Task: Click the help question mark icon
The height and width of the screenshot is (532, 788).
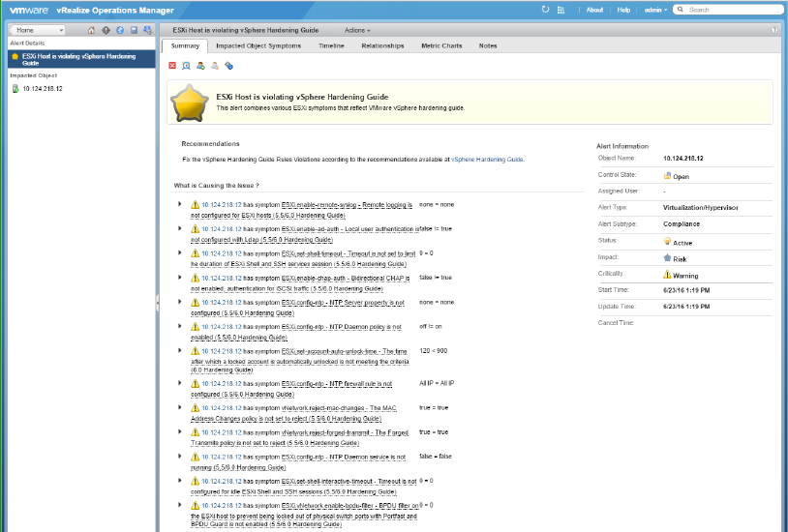Action: point(774,30)
